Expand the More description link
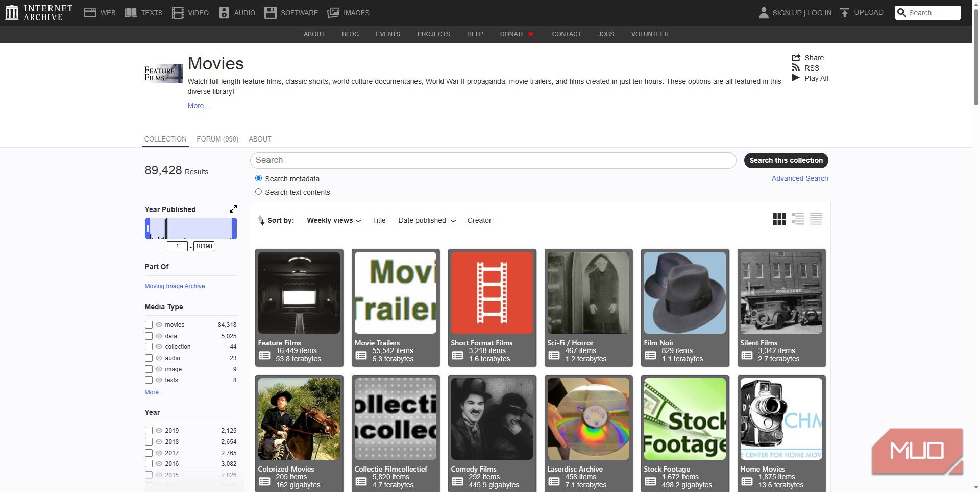This screenshot has height=492, width=980. pos(198,106)
